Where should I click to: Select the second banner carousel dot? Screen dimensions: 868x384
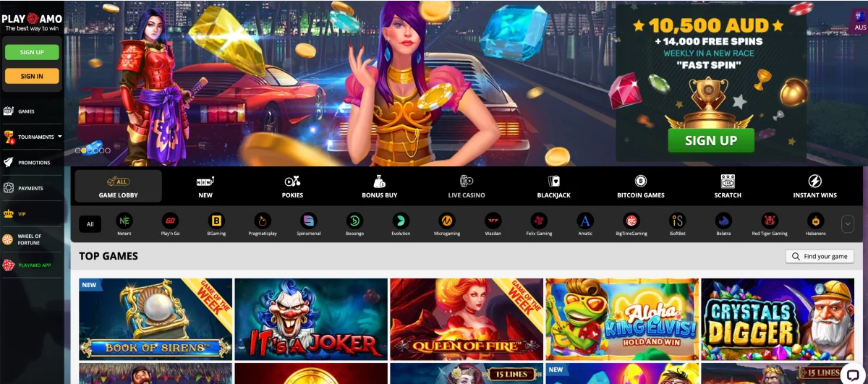point(84,150)
